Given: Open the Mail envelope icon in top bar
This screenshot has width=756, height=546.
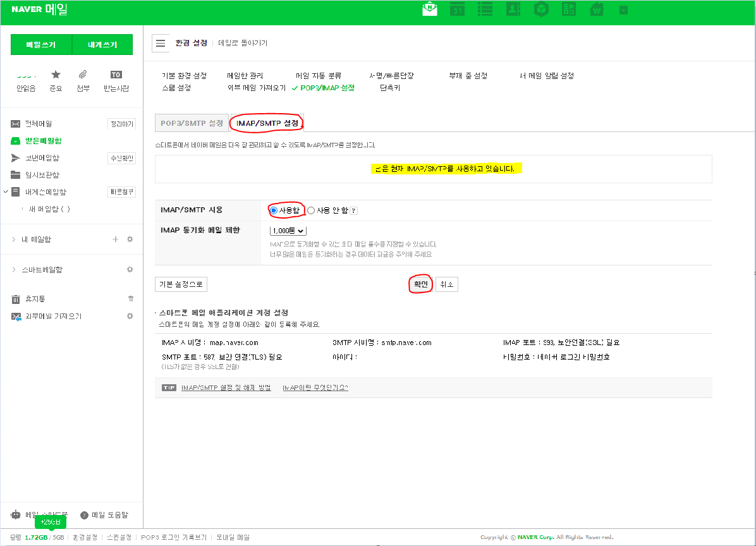Looking at the screenshot, I should 430,9.
